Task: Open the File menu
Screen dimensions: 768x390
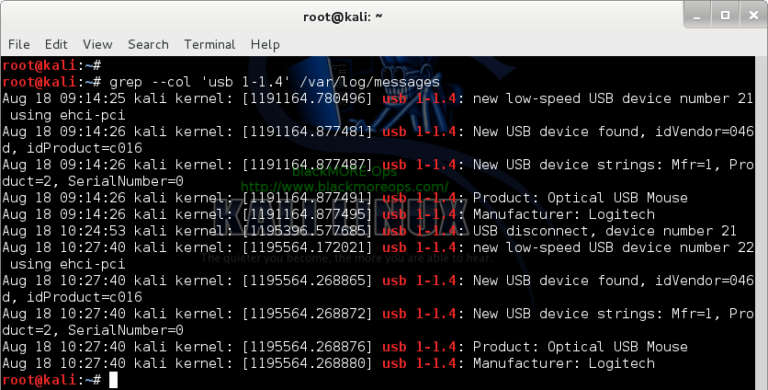Action: (x=19, y=44)
